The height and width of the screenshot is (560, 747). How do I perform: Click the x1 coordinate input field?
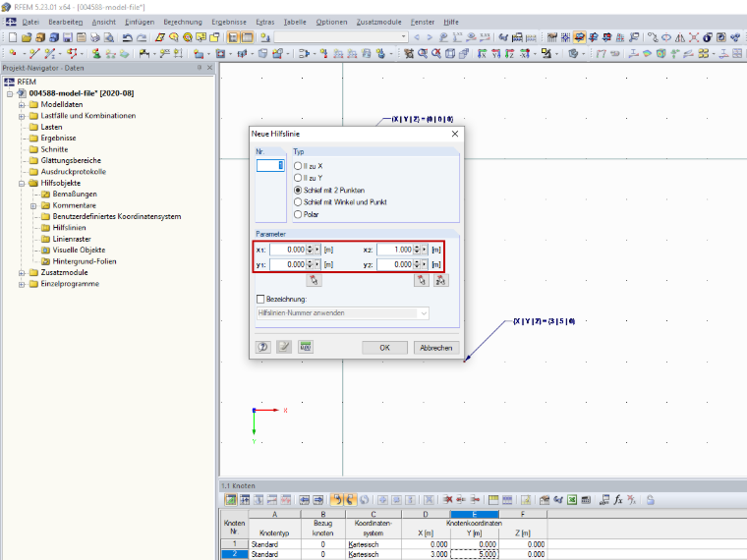click(x=288, y=250)
